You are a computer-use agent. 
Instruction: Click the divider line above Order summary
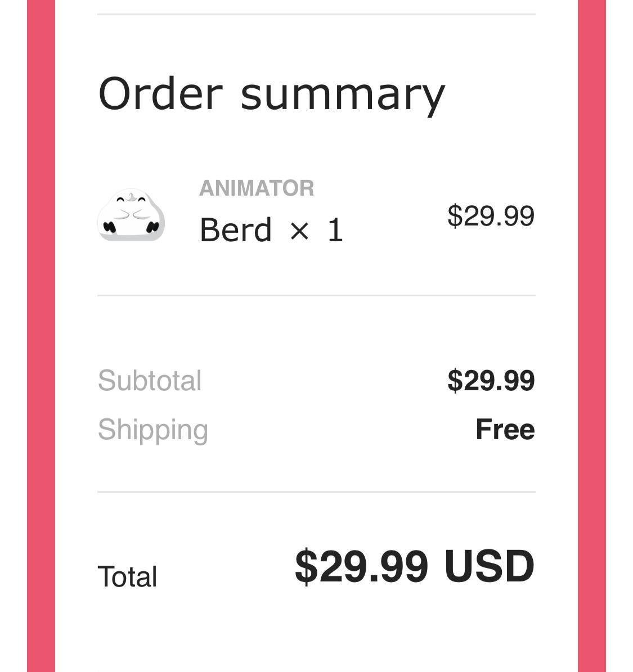[316, 14]
